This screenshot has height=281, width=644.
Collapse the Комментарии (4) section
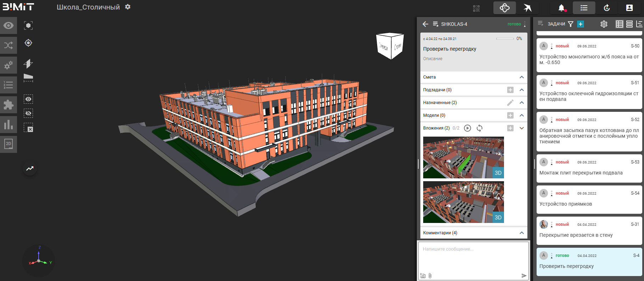click(x=522, y=233)
